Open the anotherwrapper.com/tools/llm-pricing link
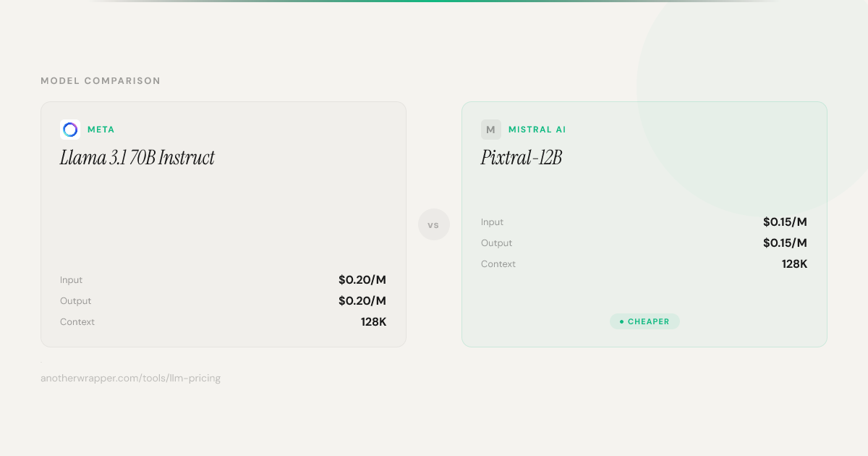 (x=130, y=378)
